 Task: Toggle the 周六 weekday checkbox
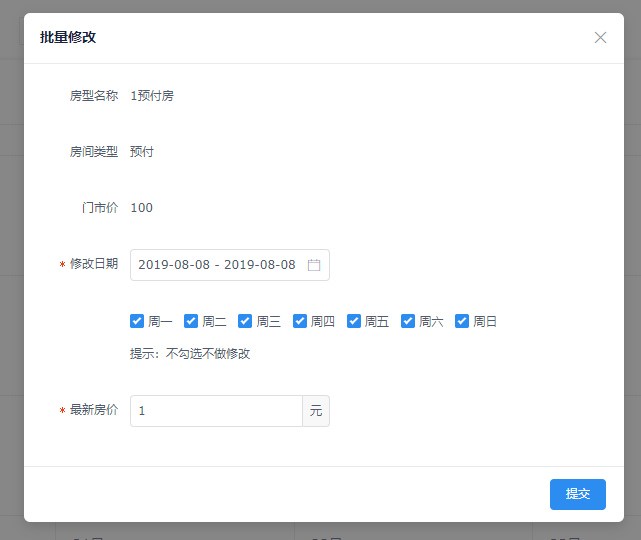(408, 321)
